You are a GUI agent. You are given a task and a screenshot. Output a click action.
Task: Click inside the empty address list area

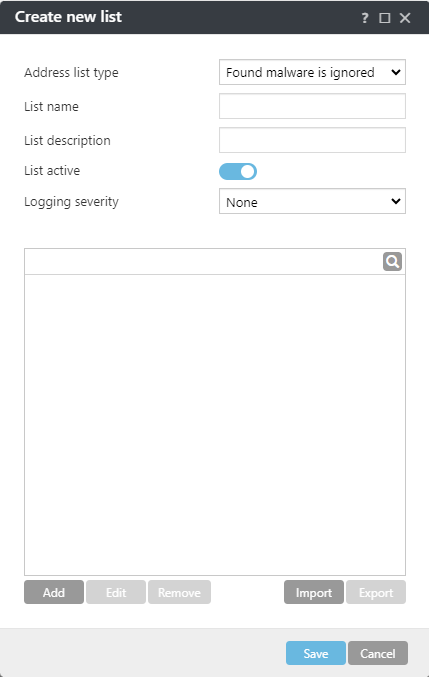(x=215, y=425)
